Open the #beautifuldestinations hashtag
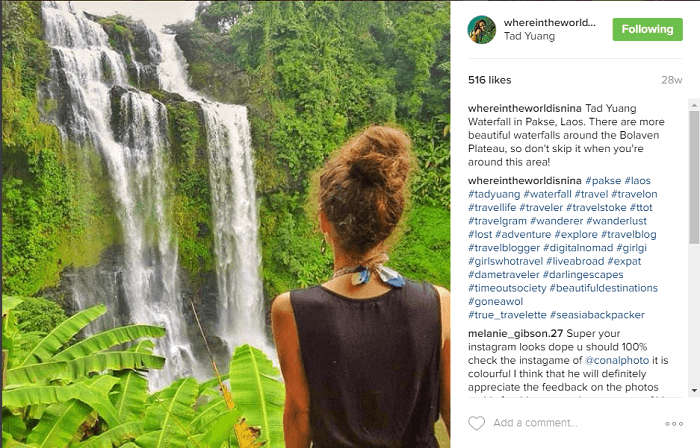 (x=606, y=288)
